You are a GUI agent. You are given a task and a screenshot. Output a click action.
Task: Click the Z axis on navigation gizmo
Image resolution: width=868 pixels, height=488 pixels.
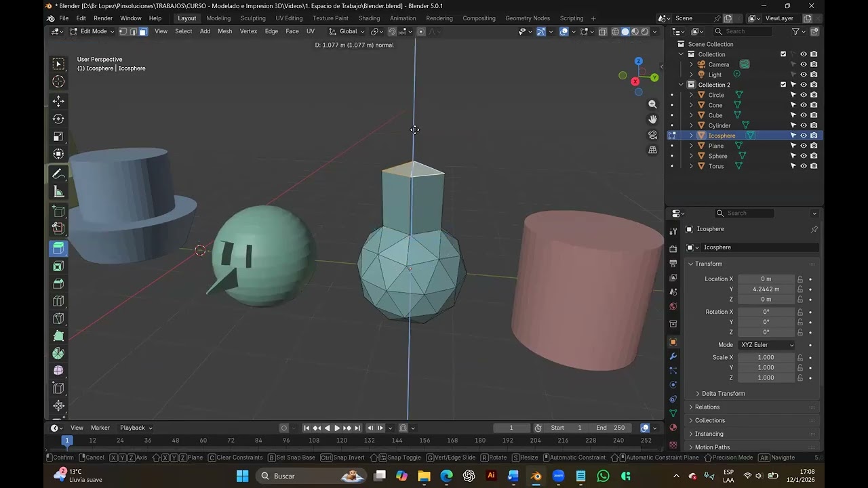point(638,61)
